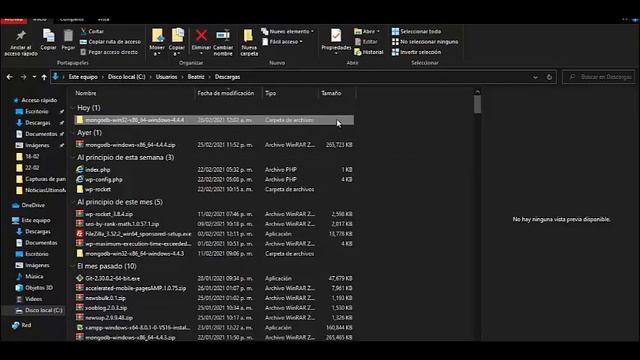Pin to quick access with Anclar icon

coord(21,42)
